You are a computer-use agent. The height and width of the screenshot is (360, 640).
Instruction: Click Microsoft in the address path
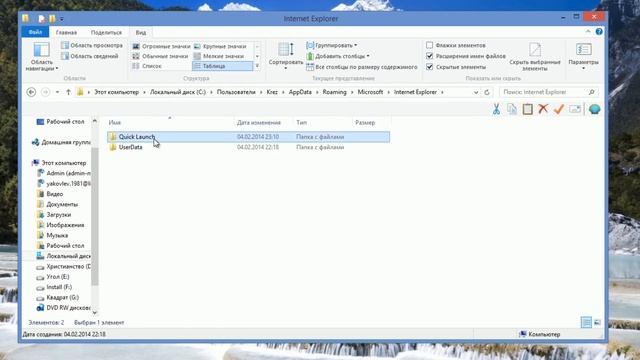click(370, 92)
